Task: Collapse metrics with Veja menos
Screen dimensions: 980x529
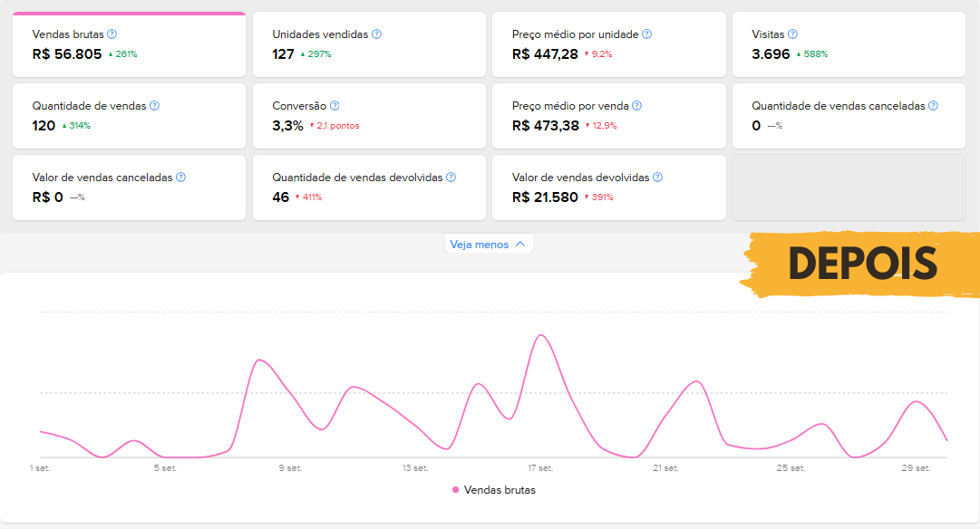Action: coord(480,245)
